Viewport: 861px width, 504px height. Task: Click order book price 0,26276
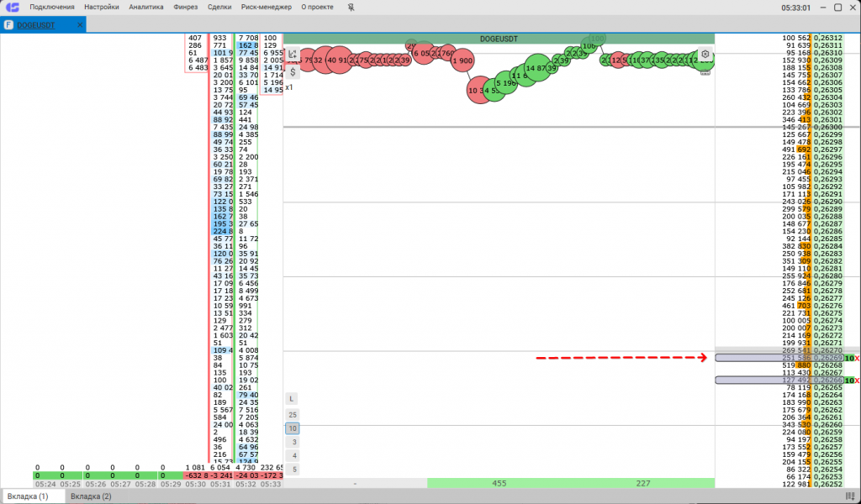(x=827, y=306)
